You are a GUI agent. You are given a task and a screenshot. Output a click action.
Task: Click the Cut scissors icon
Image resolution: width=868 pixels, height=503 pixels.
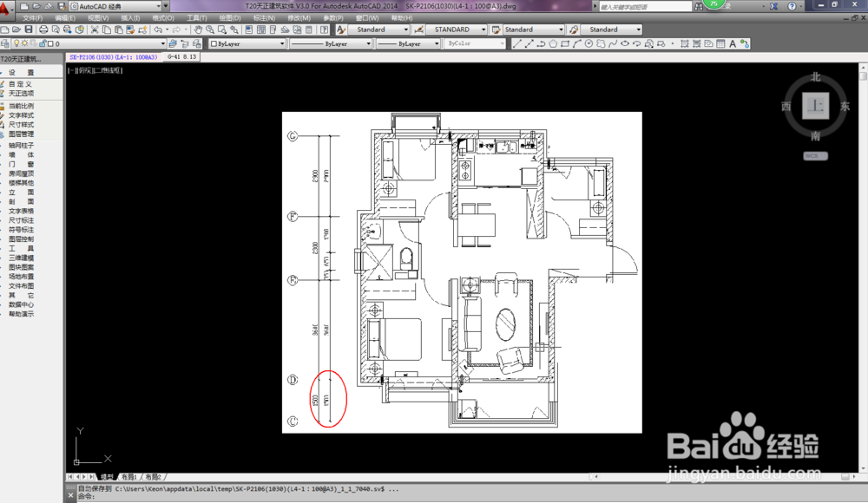(95, 29)
